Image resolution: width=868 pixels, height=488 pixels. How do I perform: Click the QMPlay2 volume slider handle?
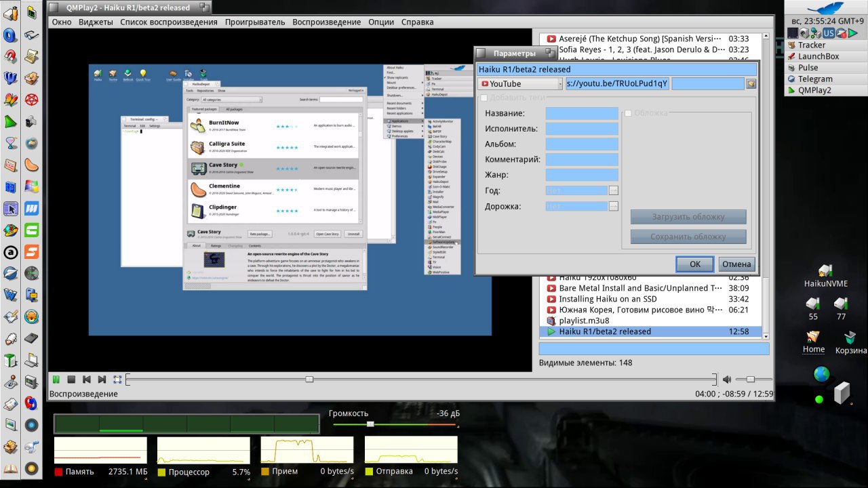750,380
